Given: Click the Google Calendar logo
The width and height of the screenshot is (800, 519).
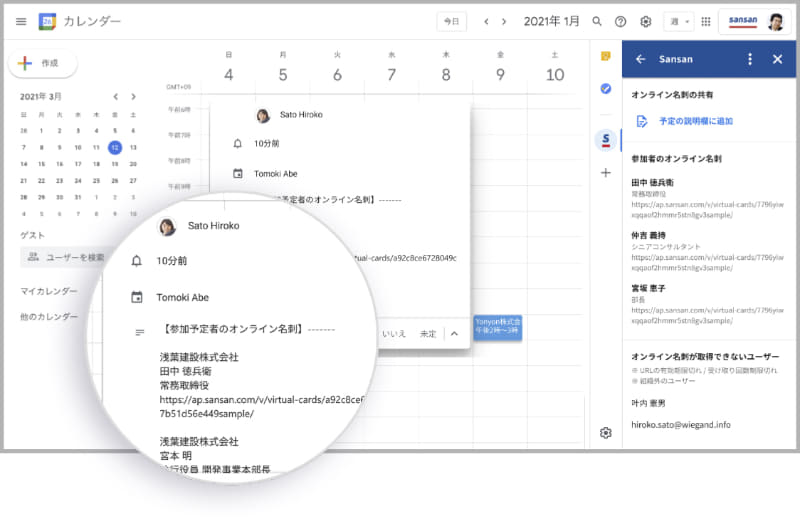Looking at the screenshot, I should coord(47,21).
